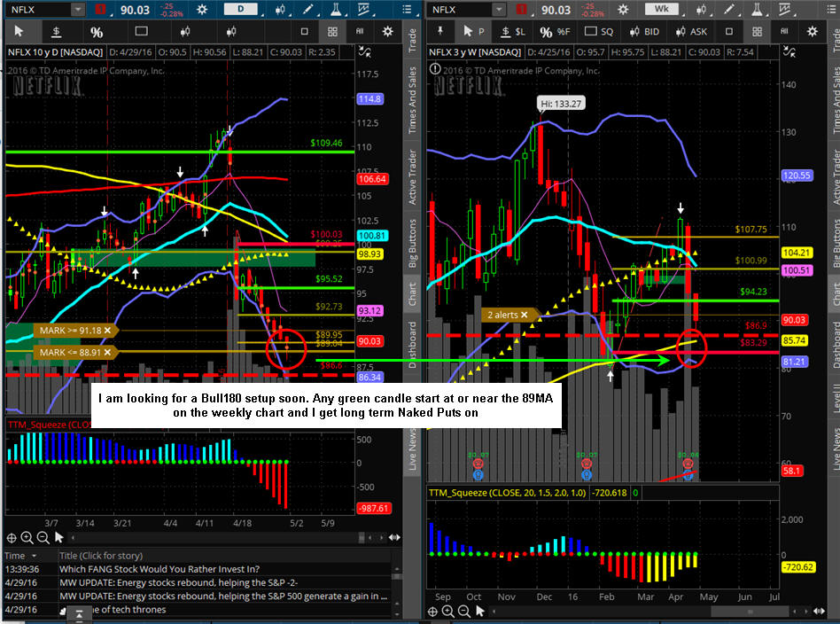Zoom in using magnifier under left chart
The image size is (840, 624).
pos(27,537)
